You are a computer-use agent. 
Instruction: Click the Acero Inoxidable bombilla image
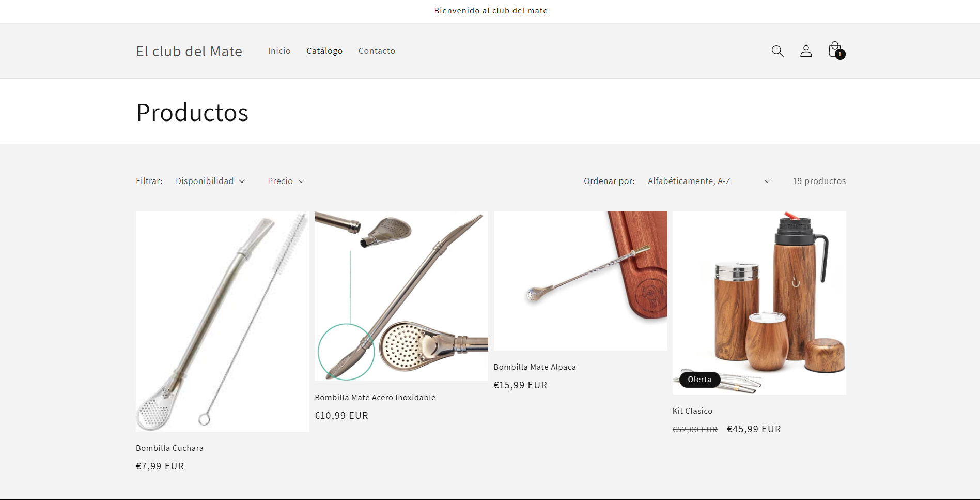(401, 296)
